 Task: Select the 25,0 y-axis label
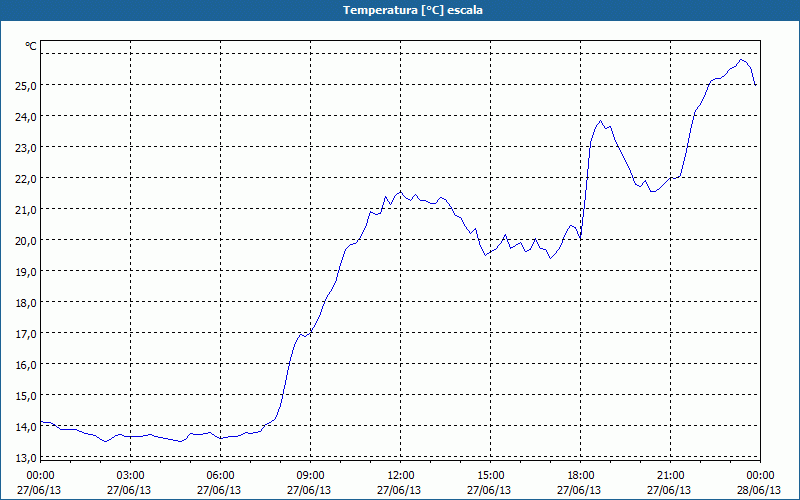pos(25,86)
